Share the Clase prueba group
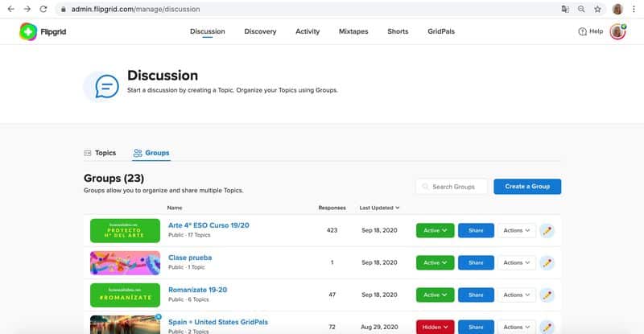 (476, 262)
